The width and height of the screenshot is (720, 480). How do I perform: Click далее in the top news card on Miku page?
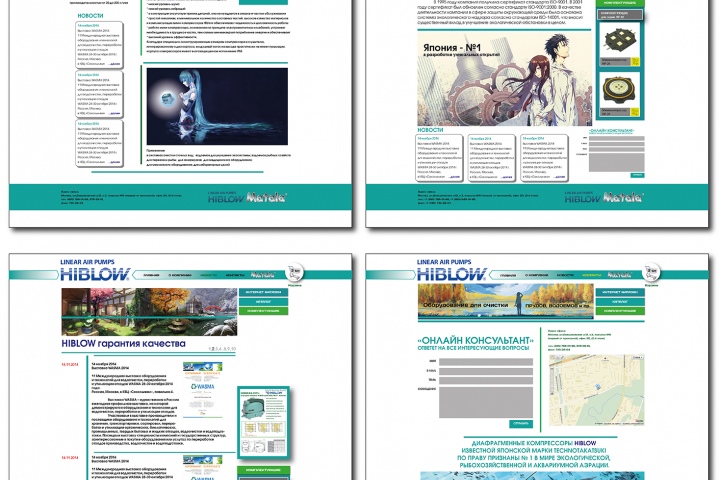pos(114,64)
